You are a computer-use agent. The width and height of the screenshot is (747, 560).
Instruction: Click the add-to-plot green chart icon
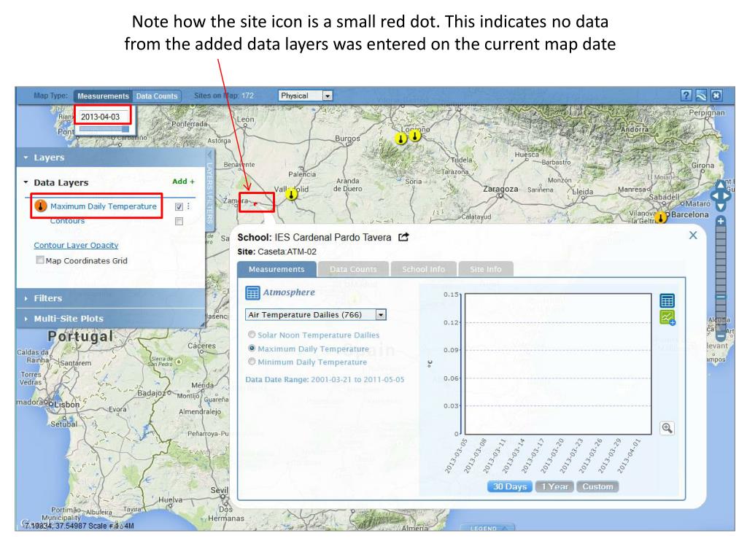click(x=667, y=318)
